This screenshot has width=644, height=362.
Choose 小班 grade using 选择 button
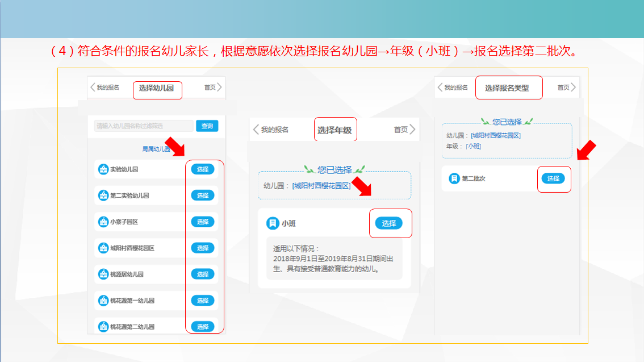[x=389, y=223]
